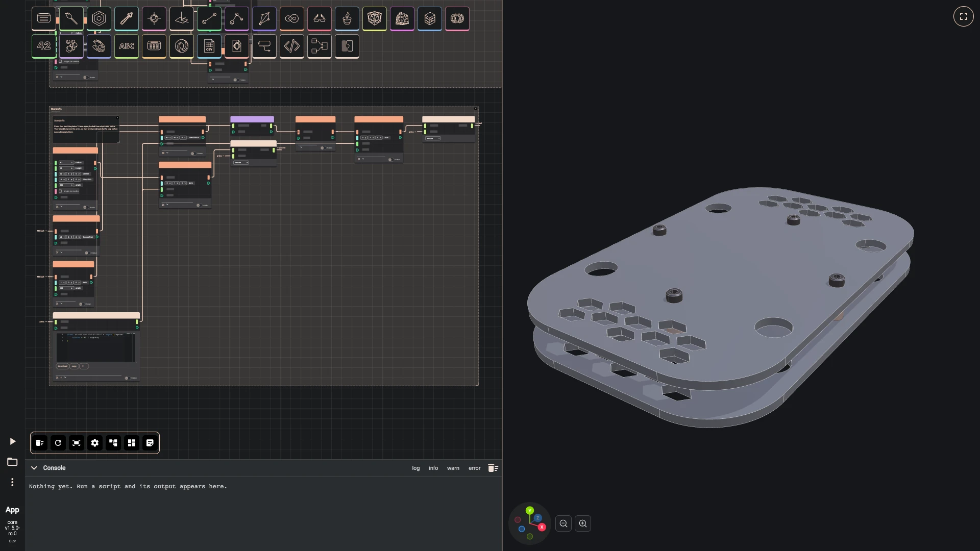This screenshot has height=551, width=980.
Task: Open the sunglasses icon tool
Action: pyautogui.click(x=320, y=18)
